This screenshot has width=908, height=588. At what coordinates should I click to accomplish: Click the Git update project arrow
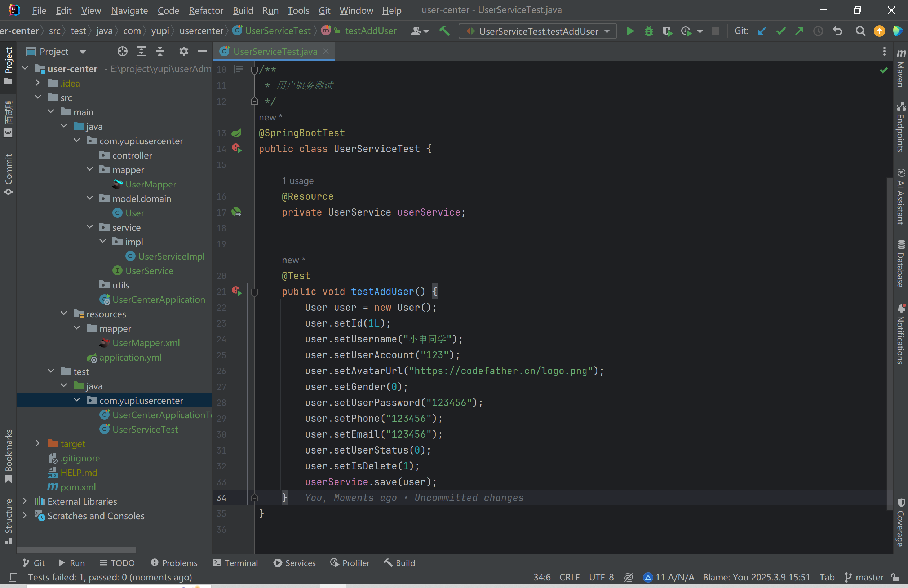point(762,31)
